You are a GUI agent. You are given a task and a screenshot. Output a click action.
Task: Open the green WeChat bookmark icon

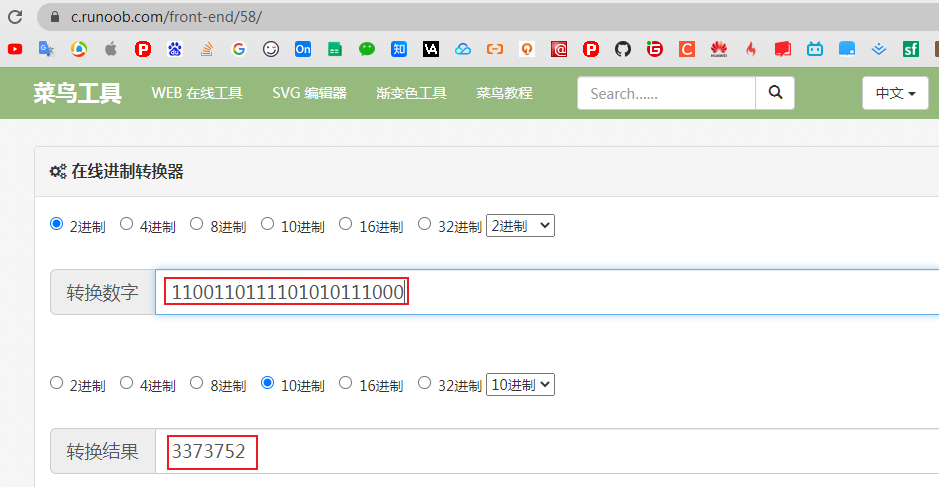click(367, 49)
